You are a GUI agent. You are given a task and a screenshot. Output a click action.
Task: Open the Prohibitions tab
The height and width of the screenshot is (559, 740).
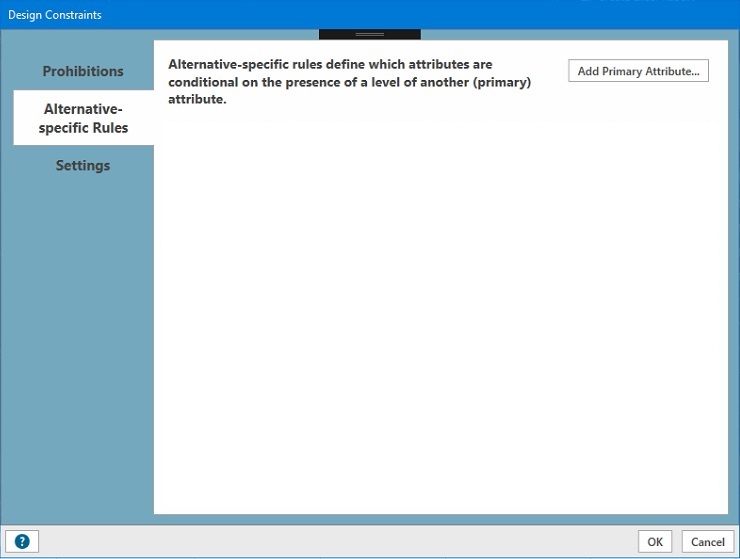coord(83,71)
